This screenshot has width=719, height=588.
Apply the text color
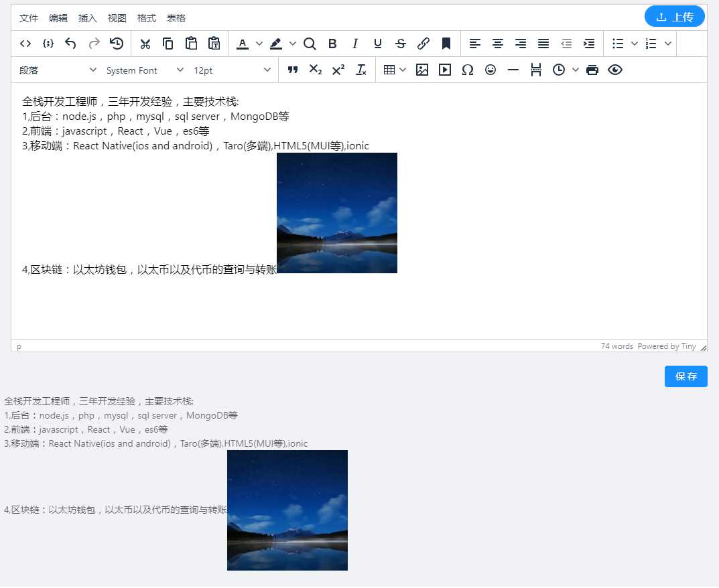(243, 44)
